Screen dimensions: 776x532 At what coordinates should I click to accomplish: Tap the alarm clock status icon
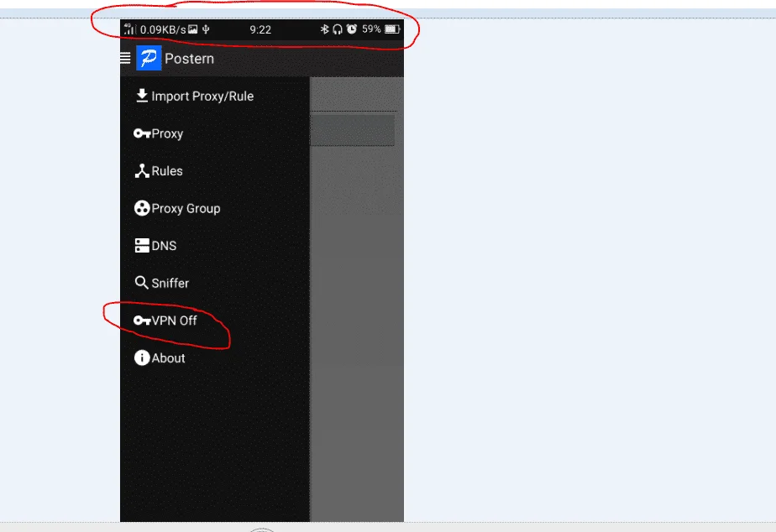(x=351, y=29)
